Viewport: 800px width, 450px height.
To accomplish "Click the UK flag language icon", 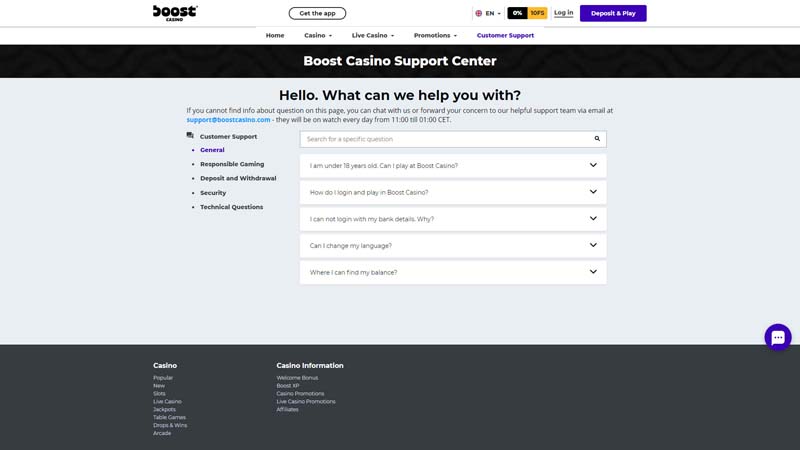I will pos(478,13).
